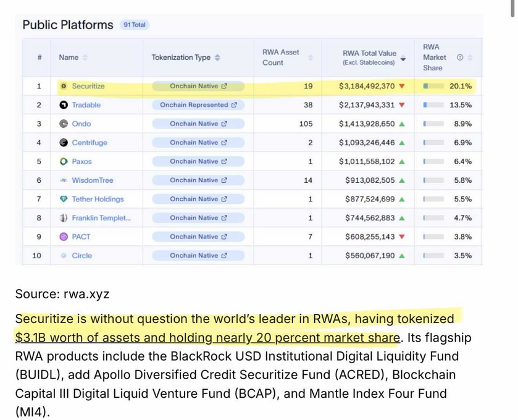Open external link icon in PACT's Onchain Native badge
The width and height of the screenshot is (518, 420).
pyautogui.click(x=224, y=237)
